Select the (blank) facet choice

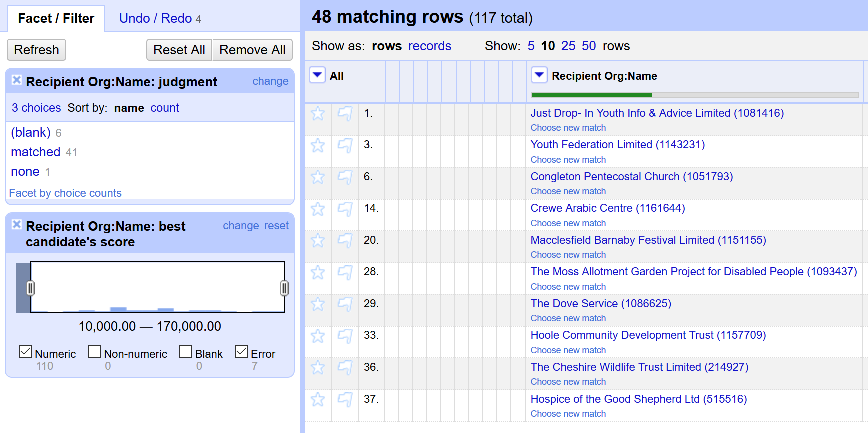point(31,132)
